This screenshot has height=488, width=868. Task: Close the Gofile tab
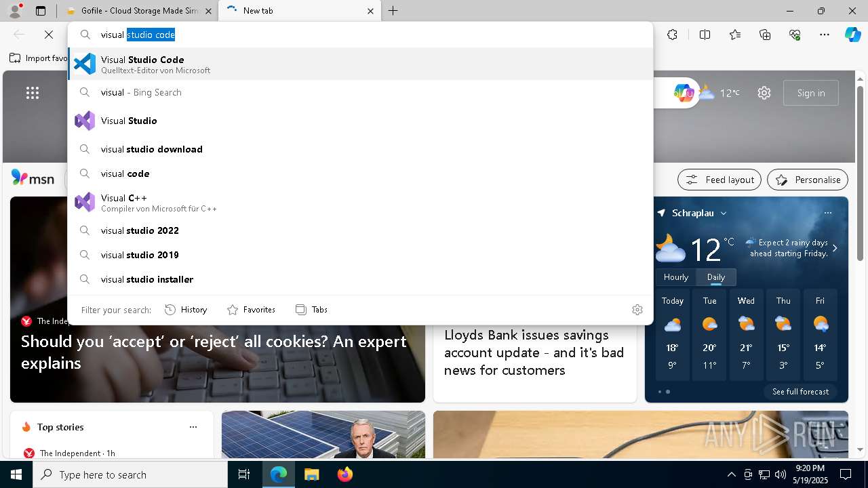pyautogui.click(x=208, y=11)
